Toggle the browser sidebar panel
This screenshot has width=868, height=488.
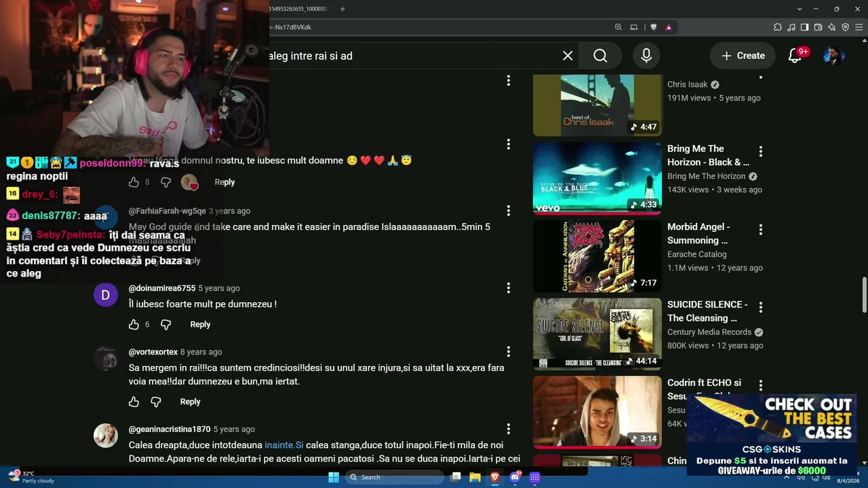click(805, 27)
